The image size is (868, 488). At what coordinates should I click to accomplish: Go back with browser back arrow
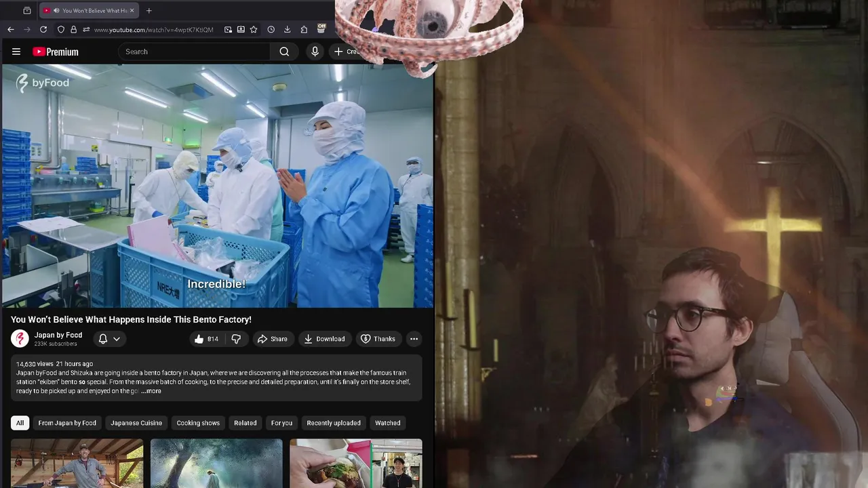[x=11, y=30]
